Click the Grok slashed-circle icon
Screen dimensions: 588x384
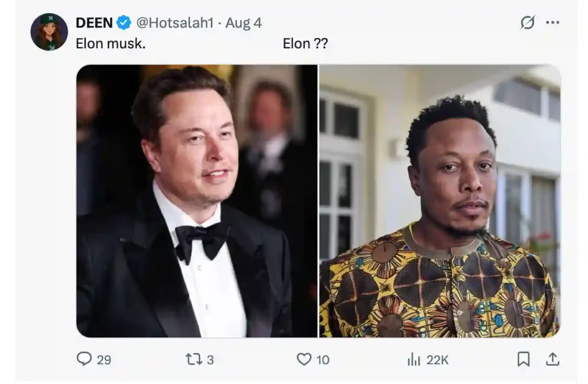pyautogui.click(x=527, y=22)
